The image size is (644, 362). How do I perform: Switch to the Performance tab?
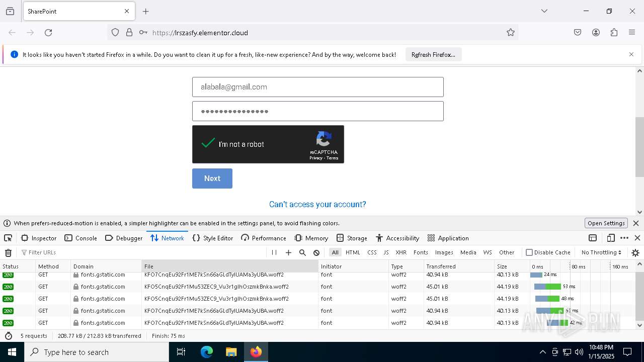pos(264,238)
